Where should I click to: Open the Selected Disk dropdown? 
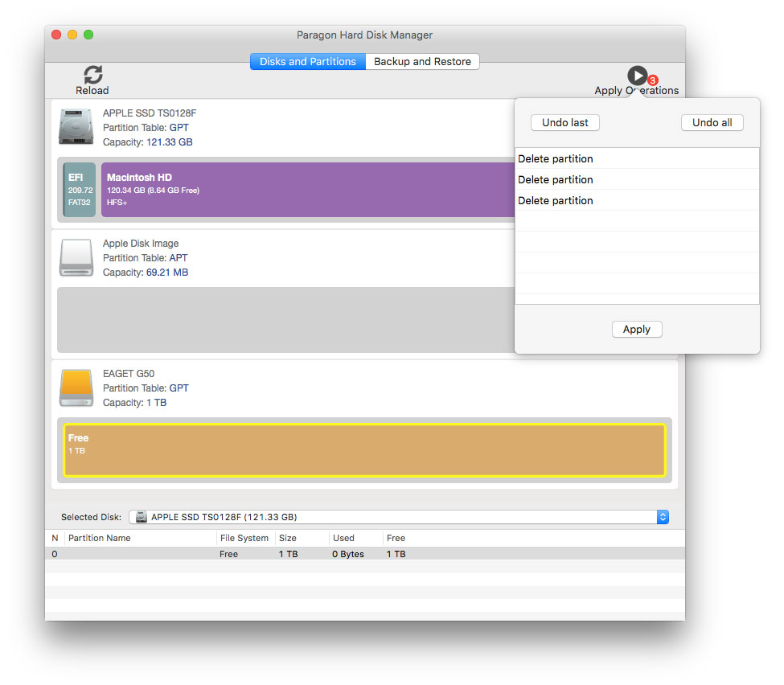(399, 517)
